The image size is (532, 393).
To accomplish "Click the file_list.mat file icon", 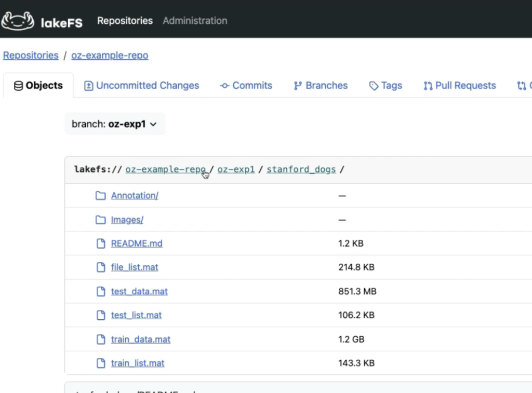I will tap(101, 267).
